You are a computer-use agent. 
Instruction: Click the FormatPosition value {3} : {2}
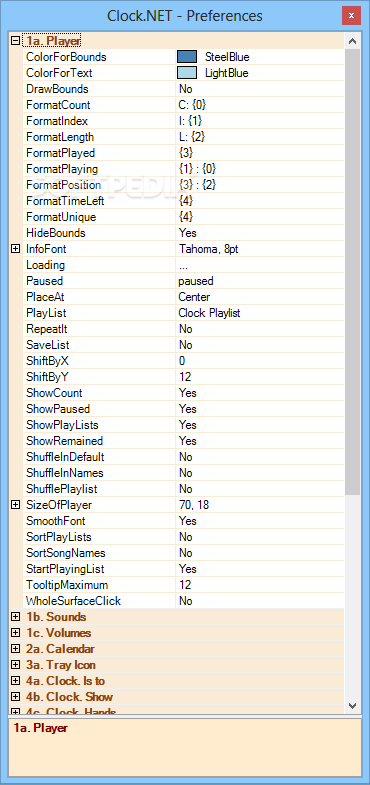197,185
